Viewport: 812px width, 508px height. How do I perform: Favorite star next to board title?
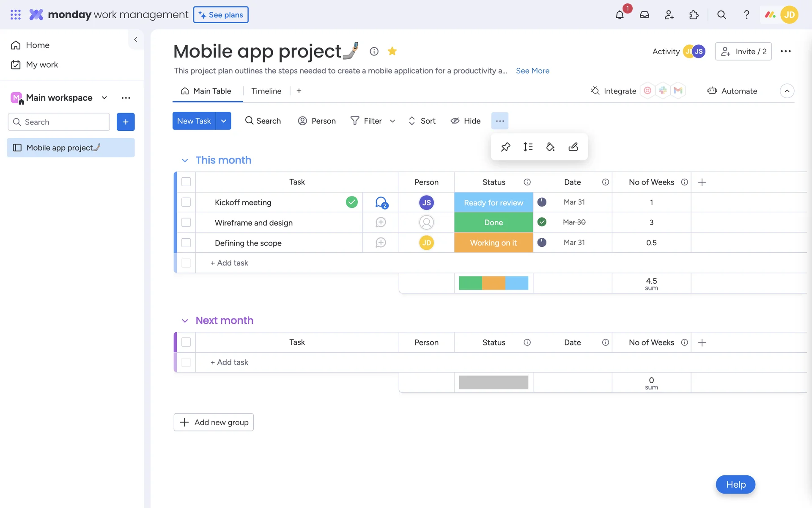click(x=392, y=51)
